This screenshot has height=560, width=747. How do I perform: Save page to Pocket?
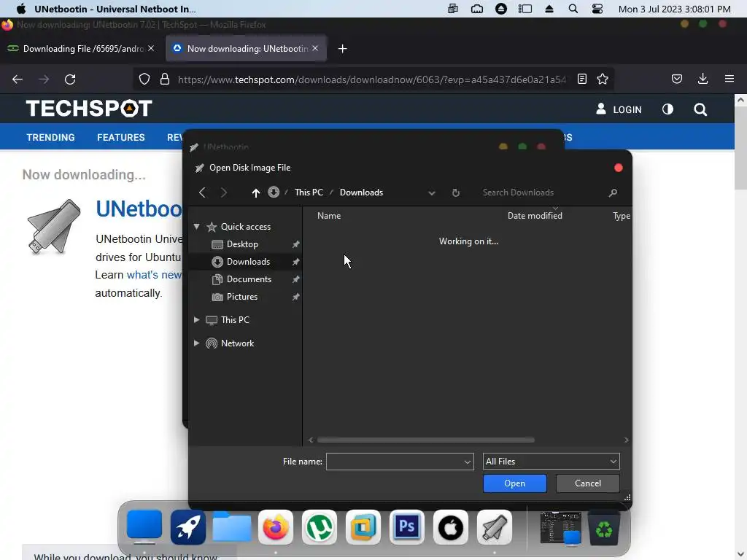pyautogui.click(x=676, y=79)
